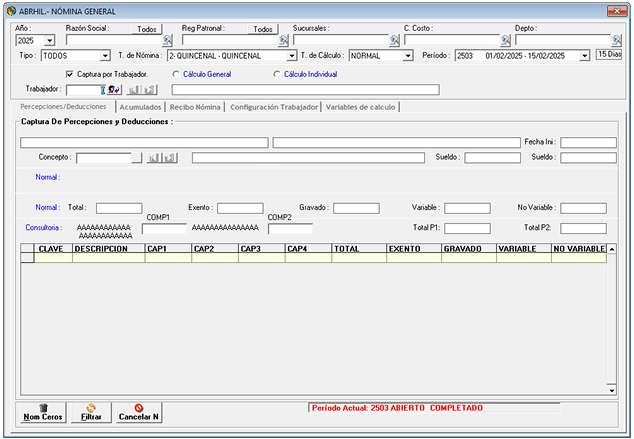The image size is (634, 439).
Task: Go to next concept with arrow icon
Action: pyautogui.click(x=170, y=158)
